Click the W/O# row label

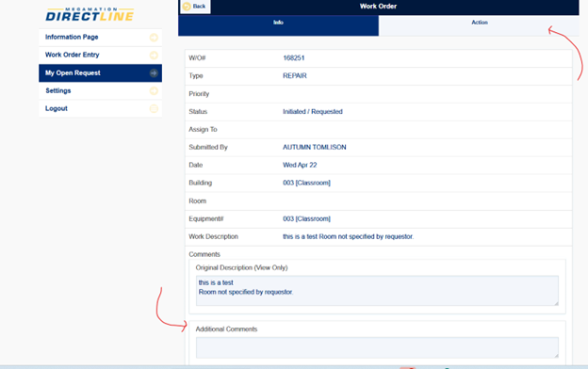click(x=197, y=58)
